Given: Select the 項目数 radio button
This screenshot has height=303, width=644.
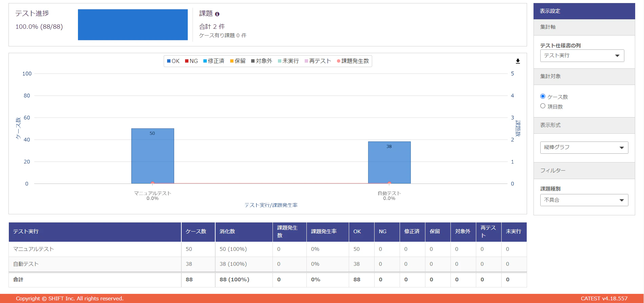Looking at the screenshot, I should [x=543, y=106].
